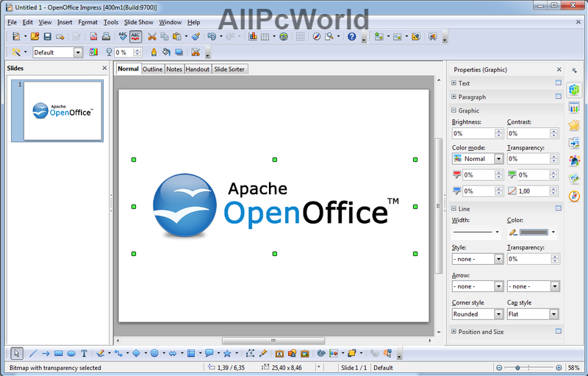Zoom out with minus button
The height and width of the screenshot is (376, 588).
coord(499,368)
